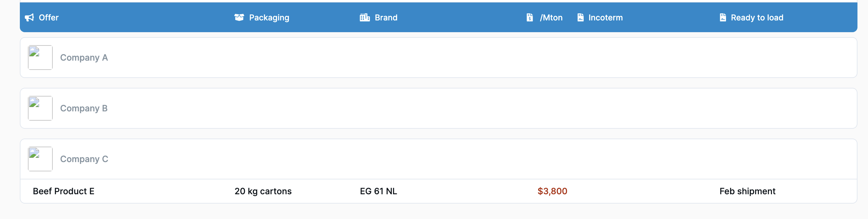
Task: Select the Incoterm column header
Action: (605, 18)
